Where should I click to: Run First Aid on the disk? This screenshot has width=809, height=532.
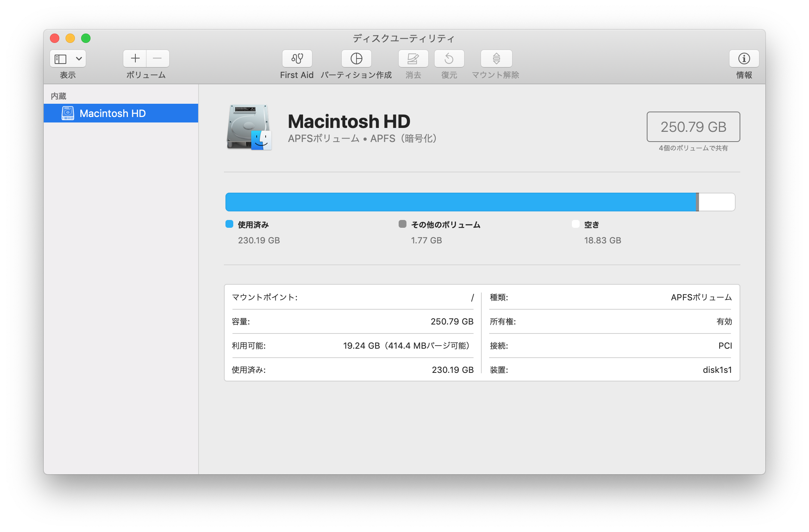tap(297, 59)
